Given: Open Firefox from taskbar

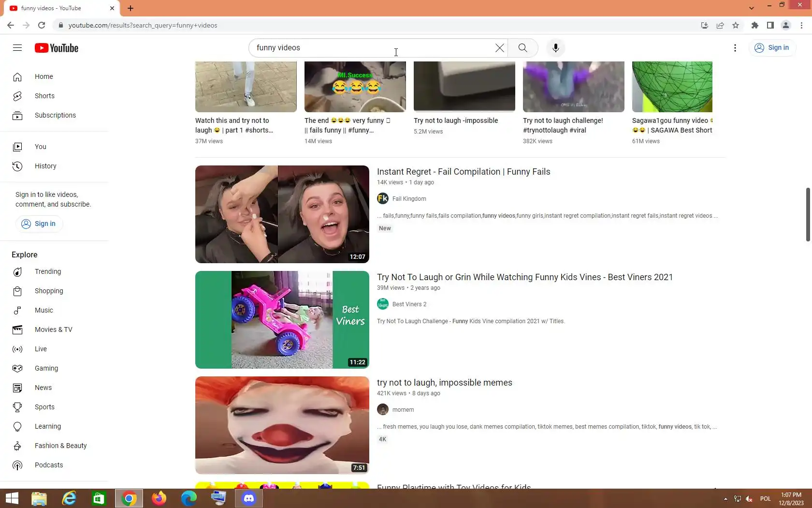Looking at the screenshot, I should [x=159, y=498].
